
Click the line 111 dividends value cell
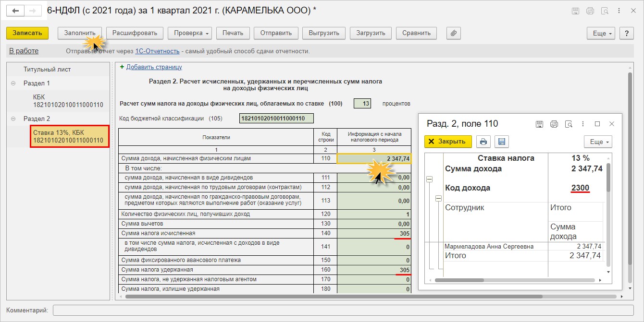pyautogui.click(x=374, y=178)
